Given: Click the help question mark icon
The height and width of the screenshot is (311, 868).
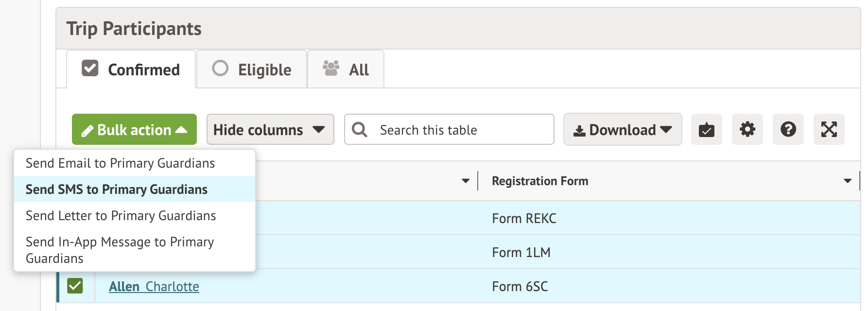Looking at the screenshot, I should (788, 130).
